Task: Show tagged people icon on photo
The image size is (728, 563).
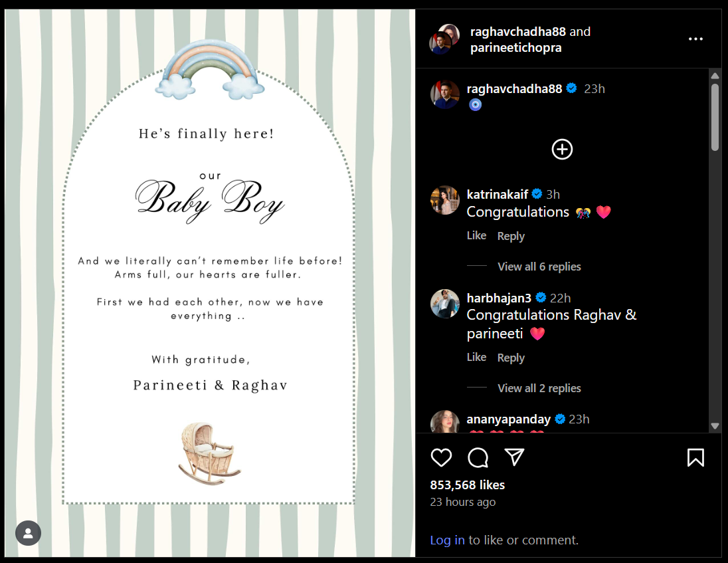Action: point(29,533)
